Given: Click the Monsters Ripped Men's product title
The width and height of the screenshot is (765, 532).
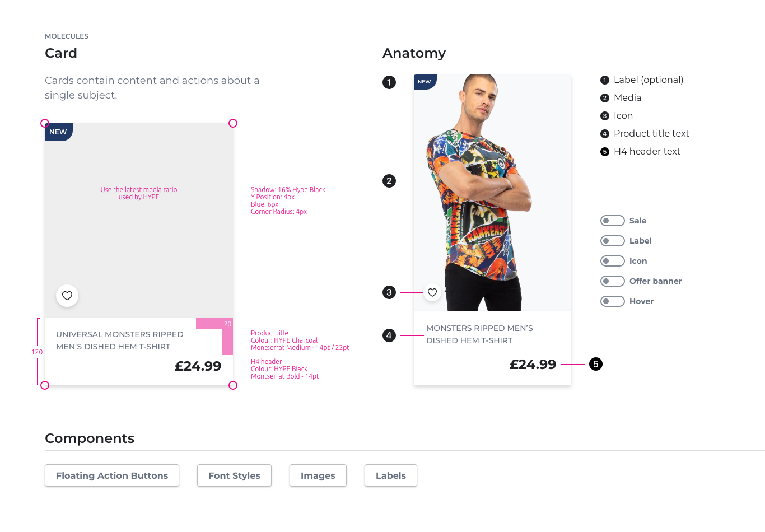Looking at the screenshot, I should click(479, 334).
